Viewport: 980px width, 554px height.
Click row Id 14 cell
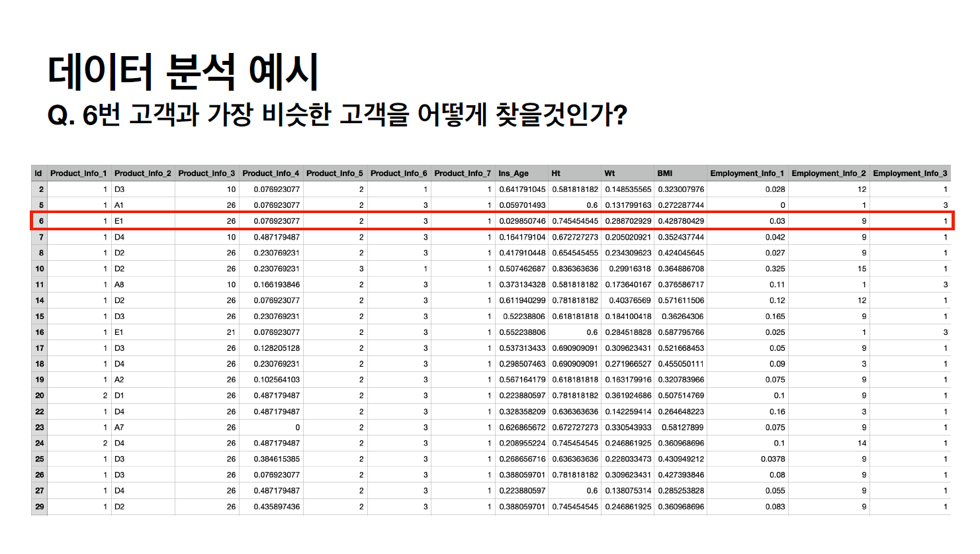39,300
